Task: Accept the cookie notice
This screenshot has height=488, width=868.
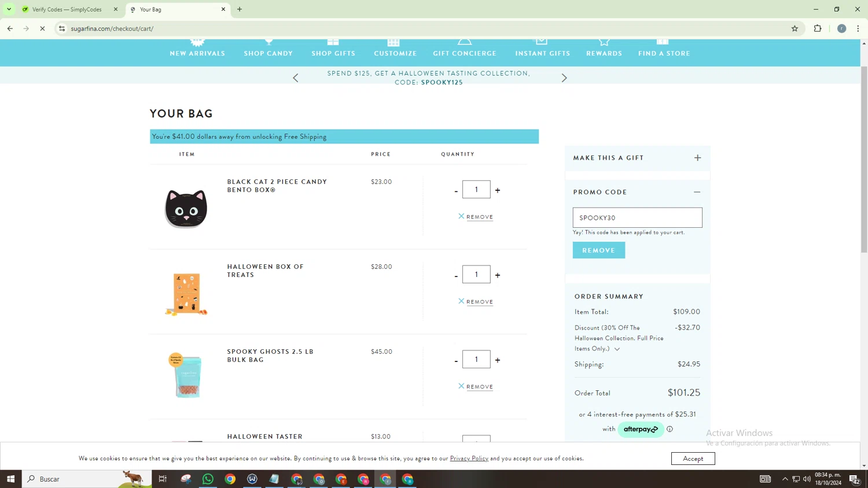Action: click(x=693, y=459)
